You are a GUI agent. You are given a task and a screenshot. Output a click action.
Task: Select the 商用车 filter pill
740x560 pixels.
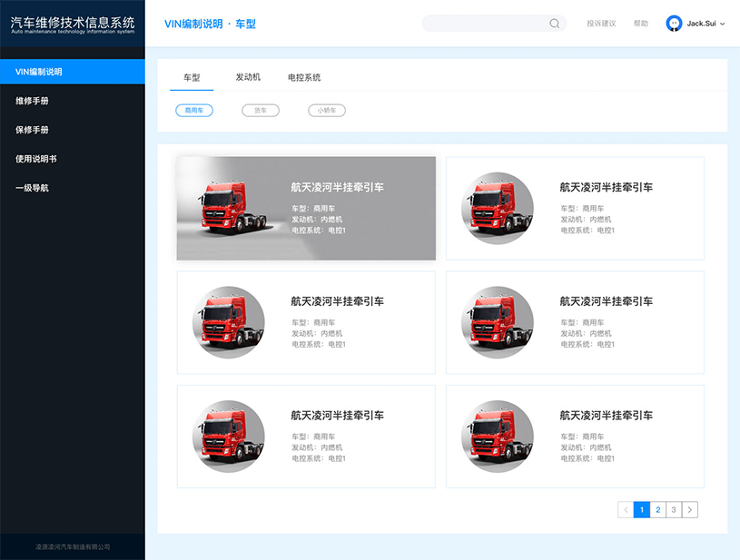194,111
